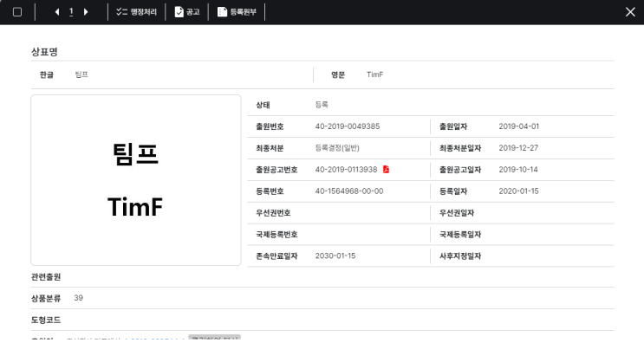Click the status value 등록
Image resolution: width=644 pixels, height=343 pixels.
pos(322,105)
